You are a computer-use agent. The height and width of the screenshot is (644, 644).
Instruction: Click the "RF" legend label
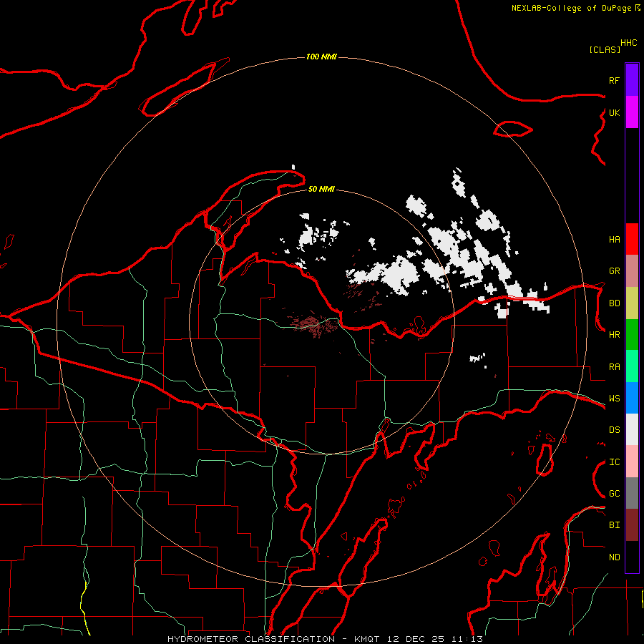[614, 80]
